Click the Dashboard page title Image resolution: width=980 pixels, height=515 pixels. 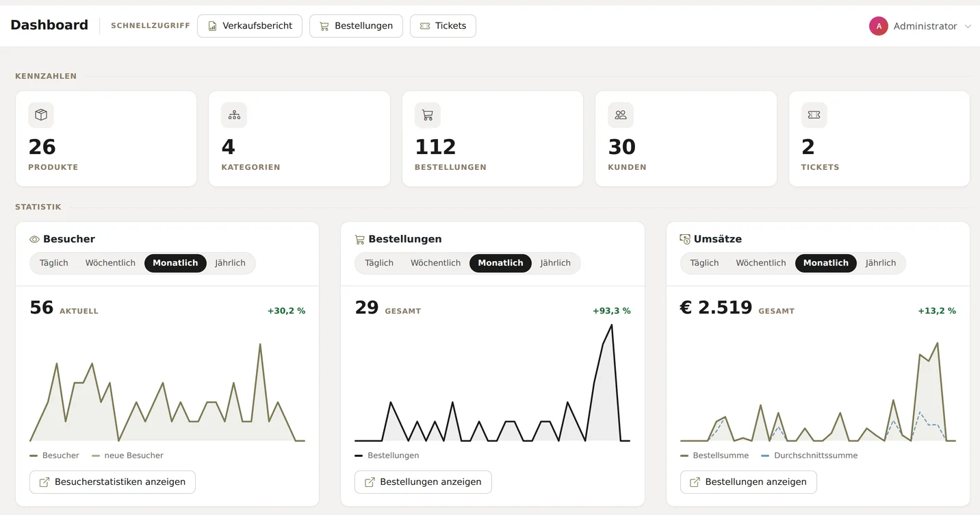point(49,25)
